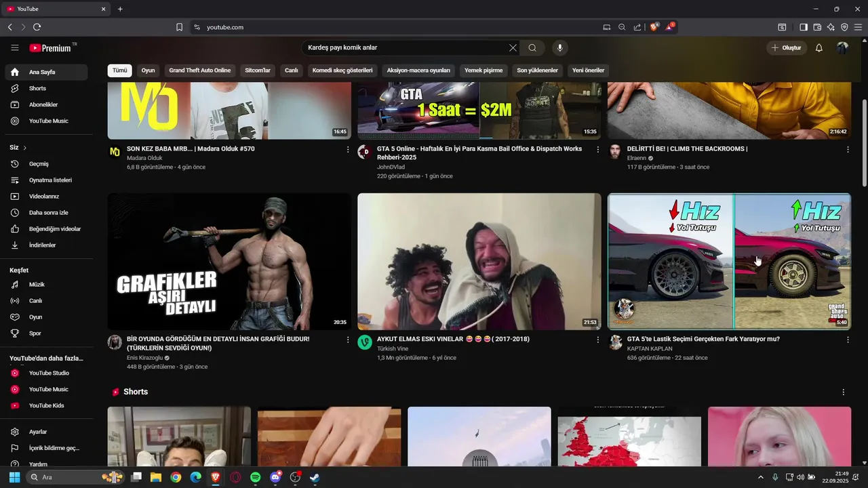Open Steam from the taskbar
This screenshot has height=488, width=868.
click(x=315, y=477)
